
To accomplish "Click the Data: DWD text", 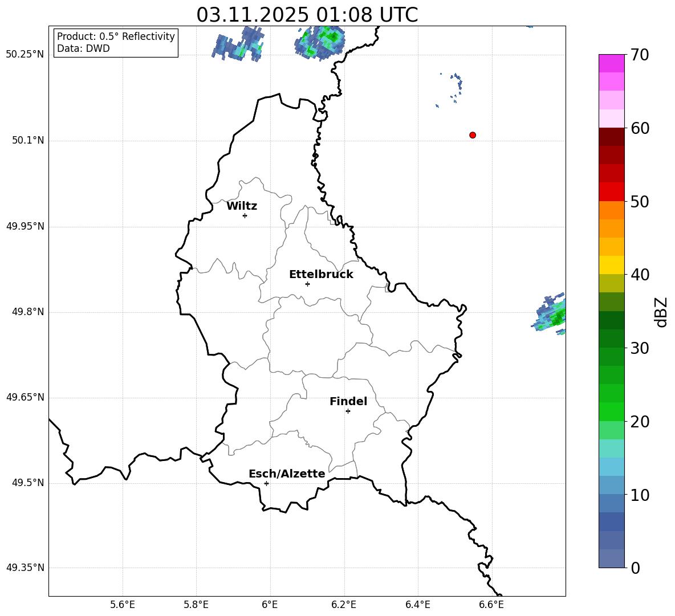I will click(83, 48).
